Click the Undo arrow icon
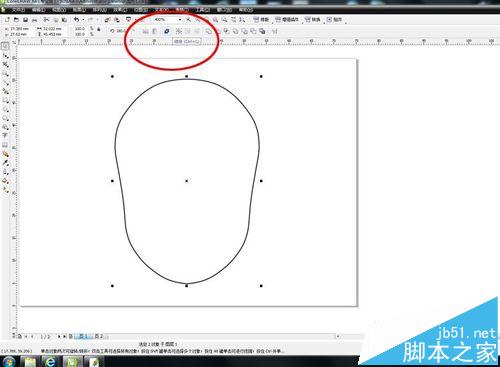500x367 pixels. (x=76, y=20)
